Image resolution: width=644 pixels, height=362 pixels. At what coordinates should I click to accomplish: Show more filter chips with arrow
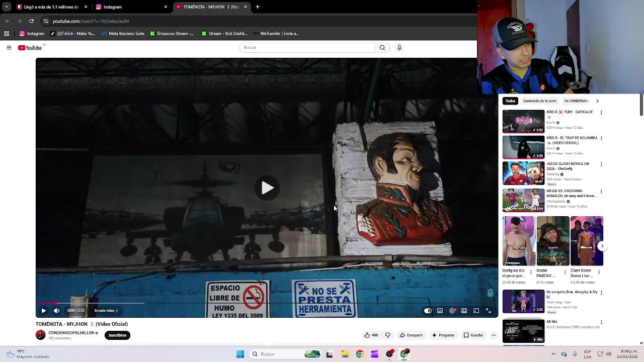(x=597, y=101)
